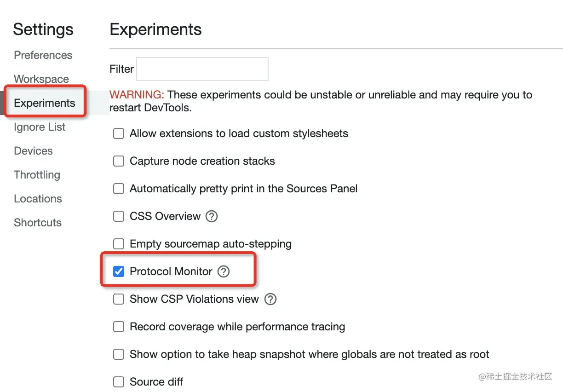Select the Experiments settings tab
Screen dimensions: 563x392
[x=45, y=103]
